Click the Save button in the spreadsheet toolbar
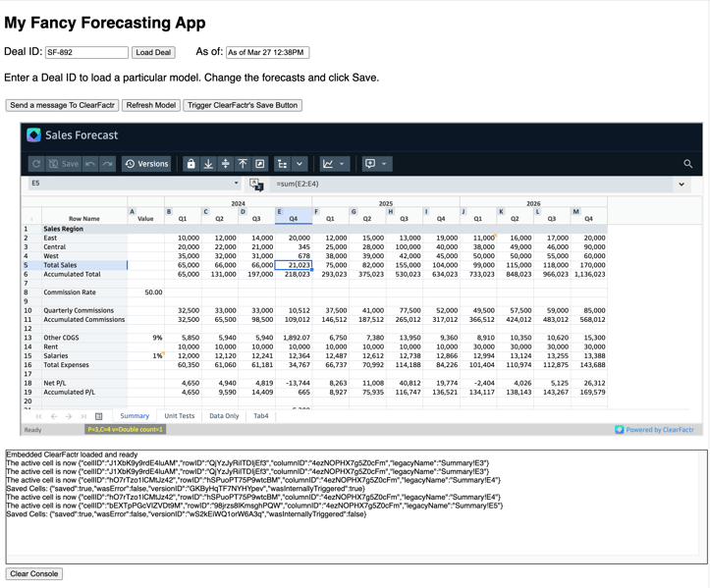Viewport: 710px width, 588px height. pyautogui.click(x=64, y=164)
